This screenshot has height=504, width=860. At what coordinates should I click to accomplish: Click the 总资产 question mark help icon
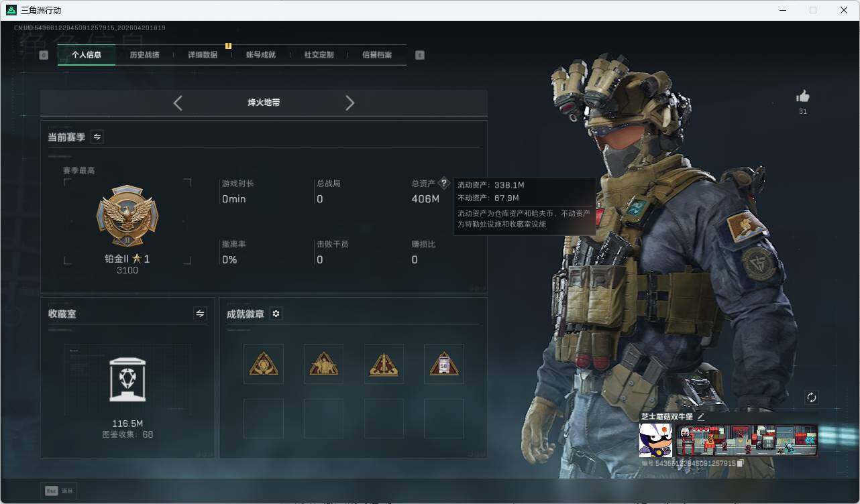(443, 183)
